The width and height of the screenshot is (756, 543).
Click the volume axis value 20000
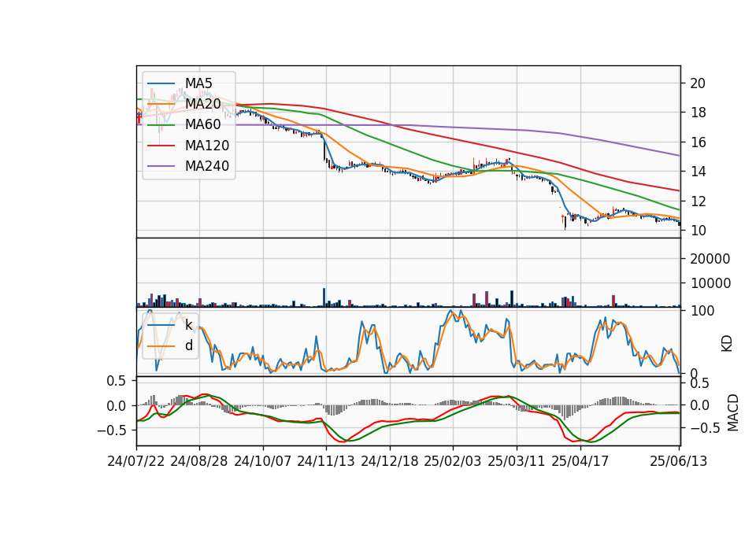[710, 259]
